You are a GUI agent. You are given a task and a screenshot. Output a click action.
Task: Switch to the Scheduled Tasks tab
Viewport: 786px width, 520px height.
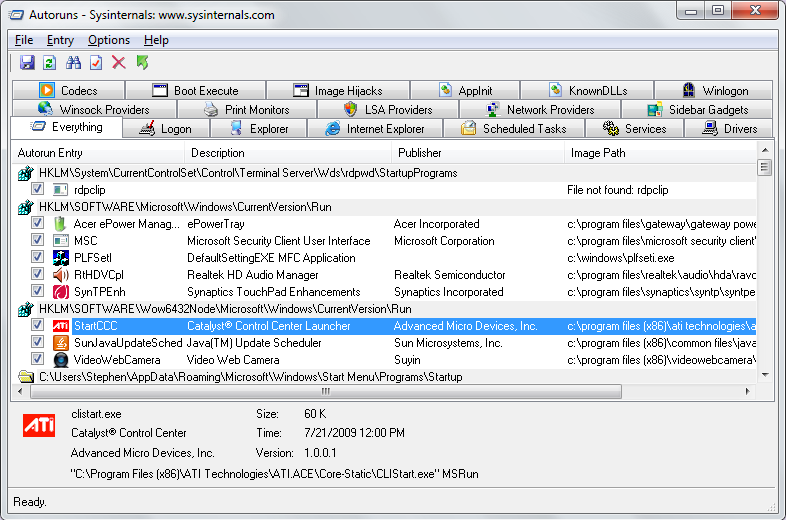pos(514,129)
